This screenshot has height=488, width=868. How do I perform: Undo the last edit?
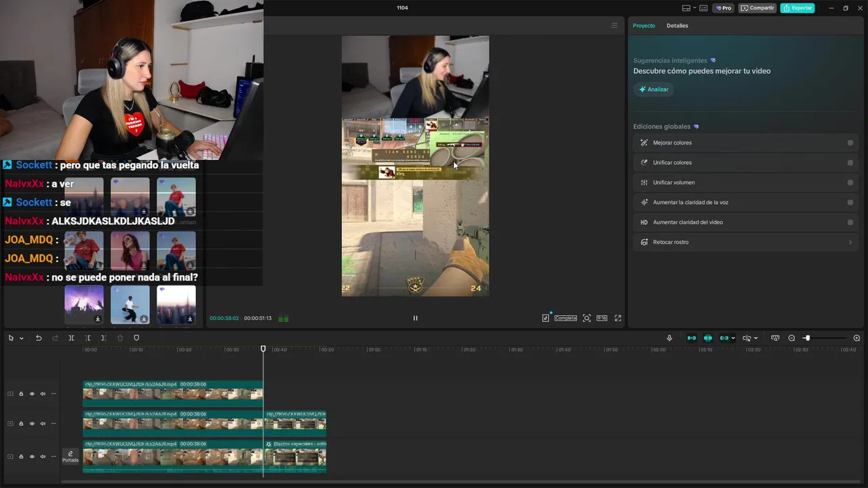(39, 338)
